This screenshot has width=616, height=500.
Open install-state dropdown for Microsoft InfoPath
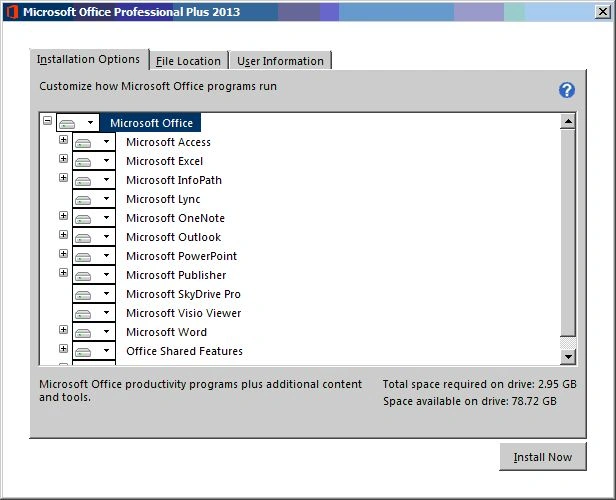[94, 180]
